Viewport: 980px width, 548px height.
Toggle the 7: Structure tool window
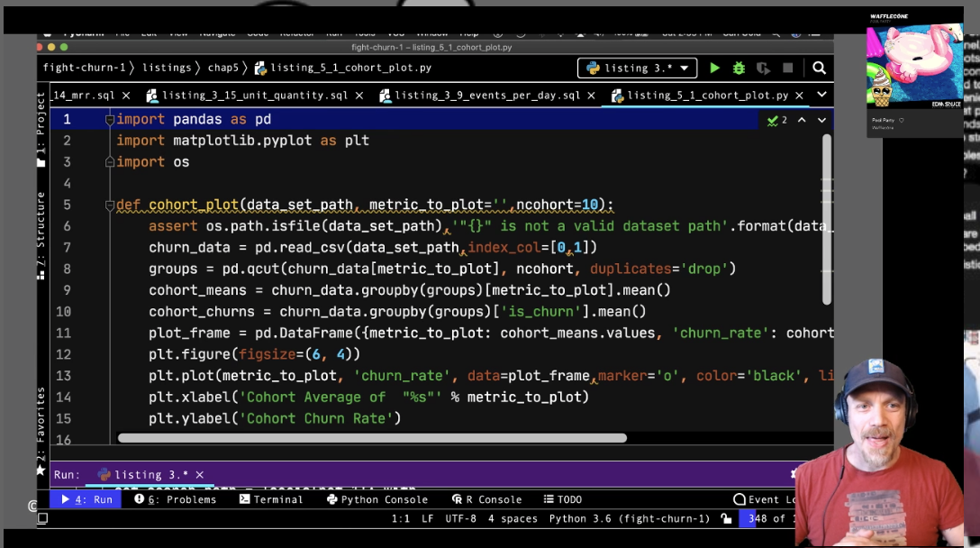41,235
